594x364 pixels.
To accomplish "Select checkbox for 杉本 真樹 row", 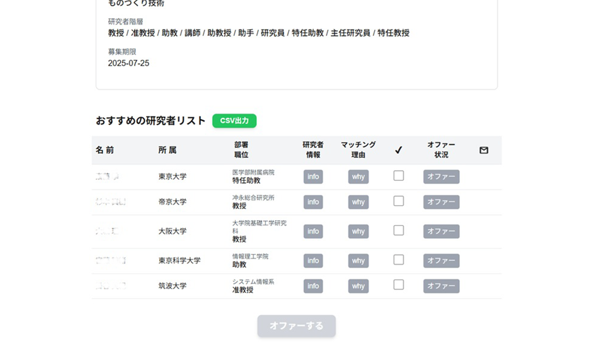I will click(398, 201).
